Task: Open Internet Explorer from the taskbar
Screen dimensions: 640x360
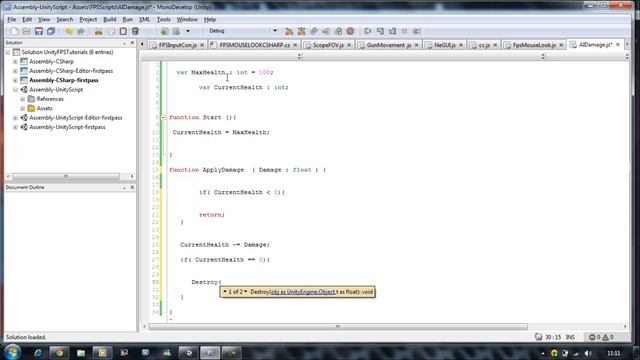Action: click(x=38, y=353)
